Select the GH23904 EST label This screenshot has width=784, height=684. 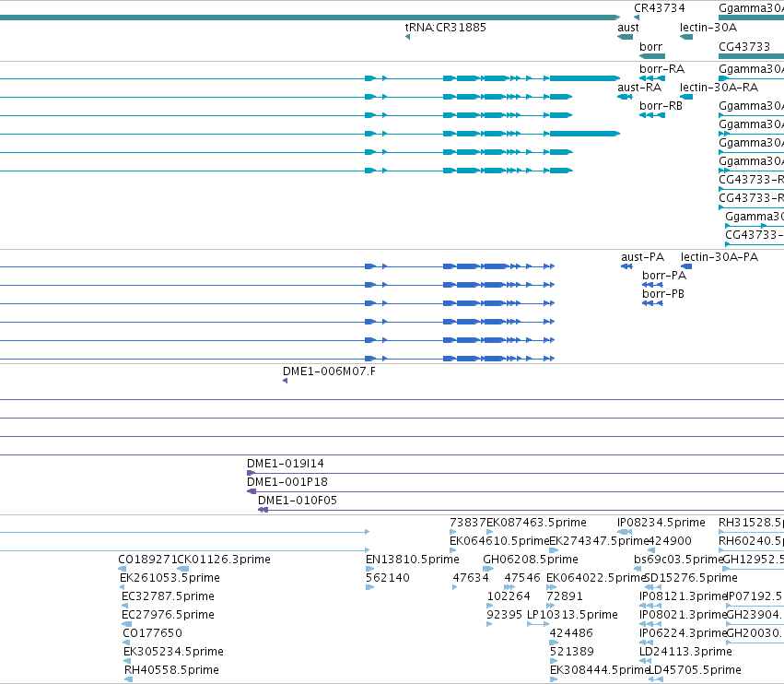(755, 615)
